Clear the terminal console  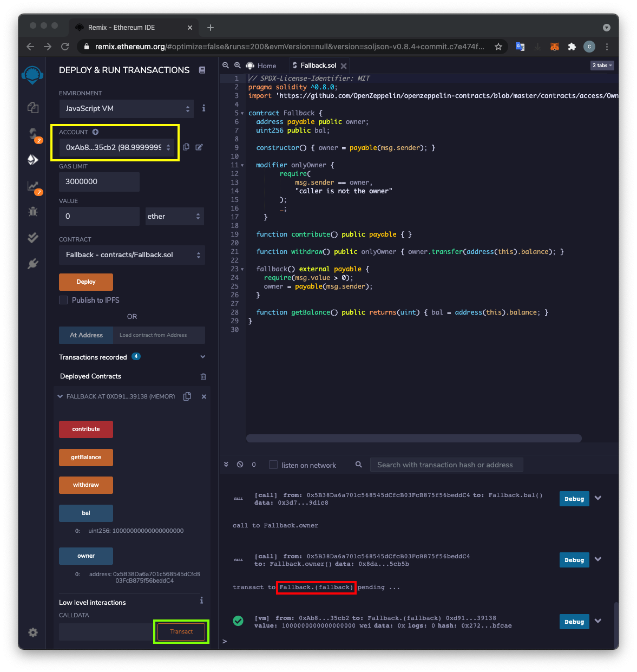pos(240,465)
